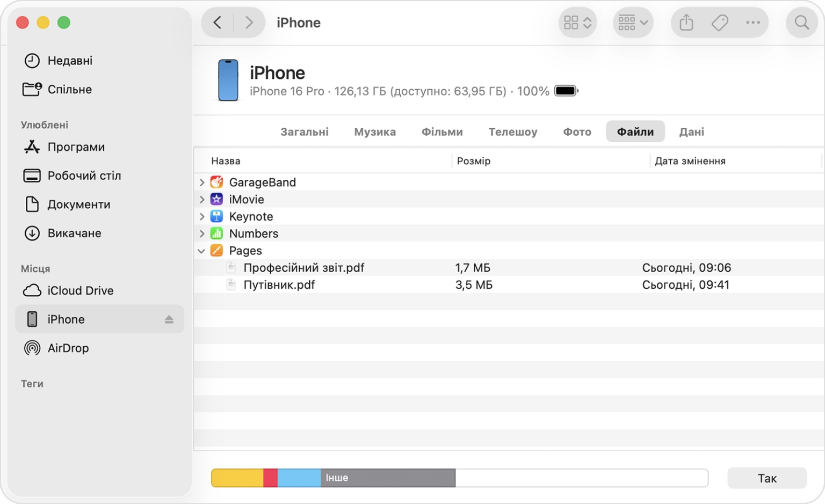Click the 3,5 МБ size value
The image size is (825, 504).
point(474,285)
